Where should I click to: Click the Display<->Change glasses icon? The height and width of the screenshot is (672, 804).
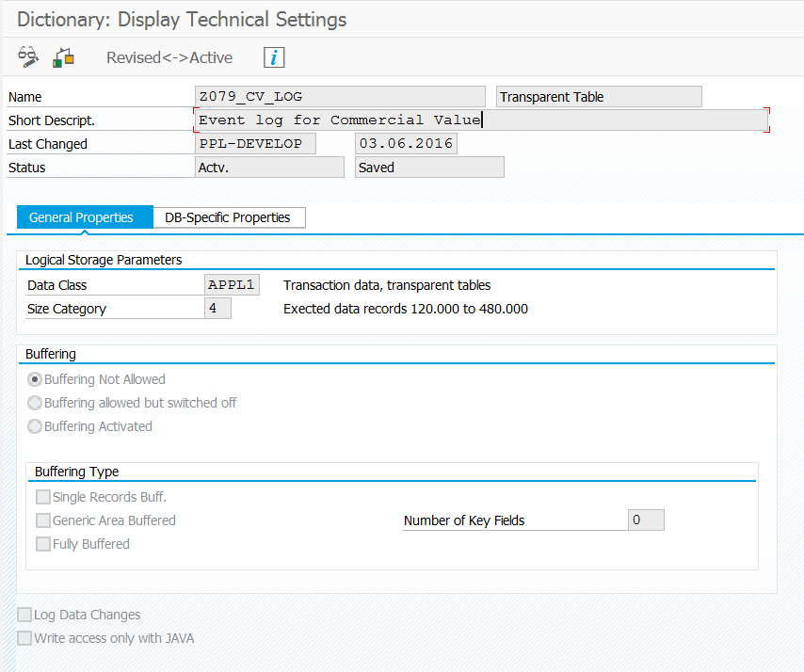(27, 56)
